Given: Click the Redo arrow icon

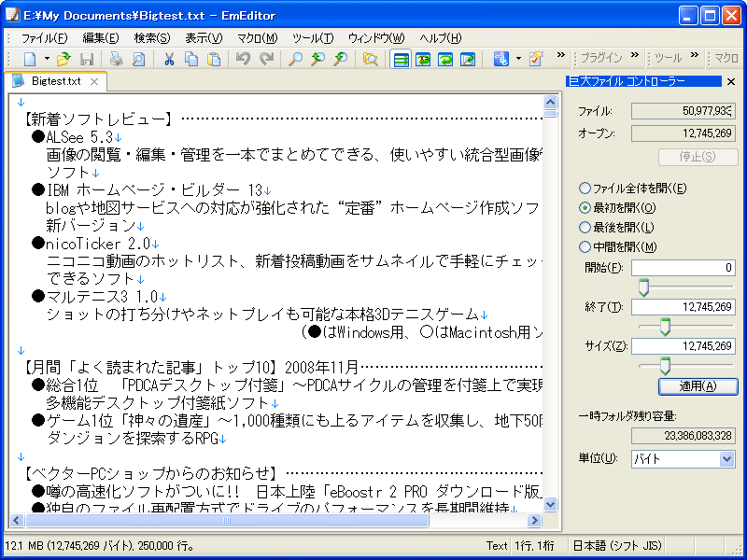Looking at the screenshot, I should [x=266, y=59].
